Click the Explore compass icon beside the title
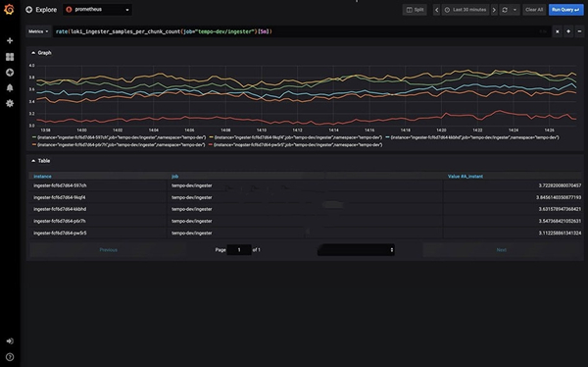This screenshot has height=367, width=588. (x=28, y=10)
